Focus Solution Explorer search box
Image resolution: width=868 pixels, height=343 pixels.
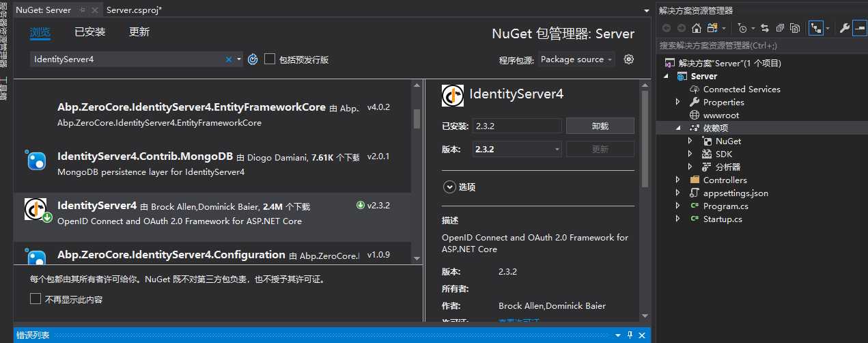[x=761, y=45]
